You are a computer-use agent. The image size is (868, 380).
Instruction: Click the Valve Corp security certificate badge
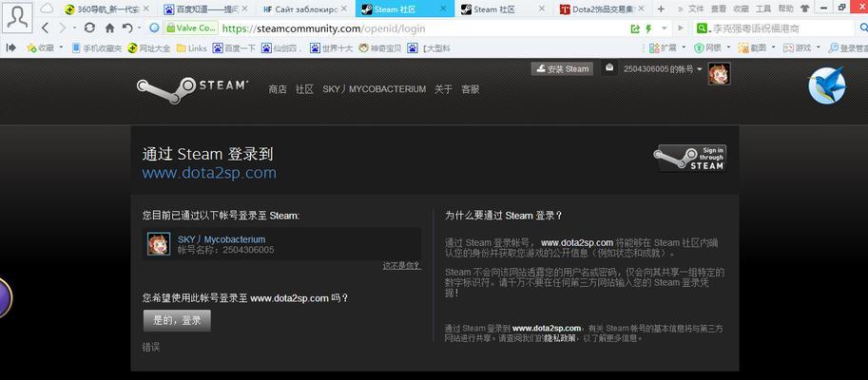pyautogui.click(x=190, y=28)
